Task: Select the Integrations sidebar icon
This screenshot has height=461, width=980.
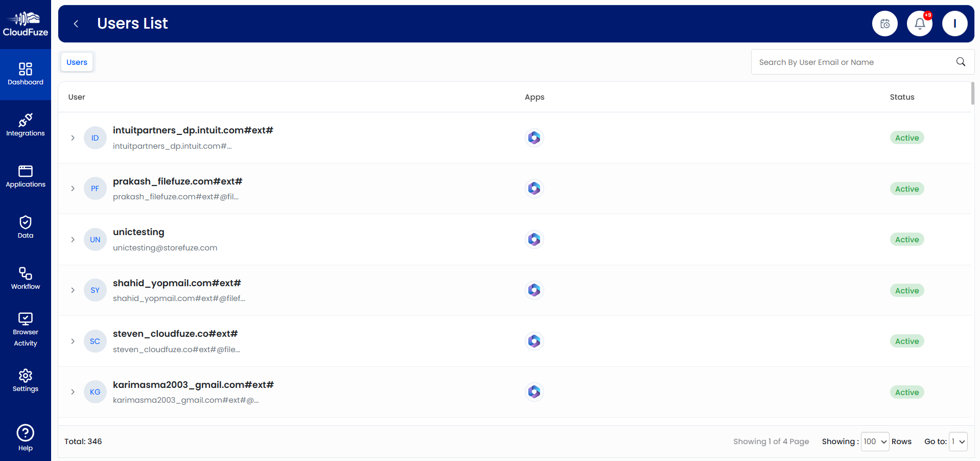Action: click(x=25, y=125)
